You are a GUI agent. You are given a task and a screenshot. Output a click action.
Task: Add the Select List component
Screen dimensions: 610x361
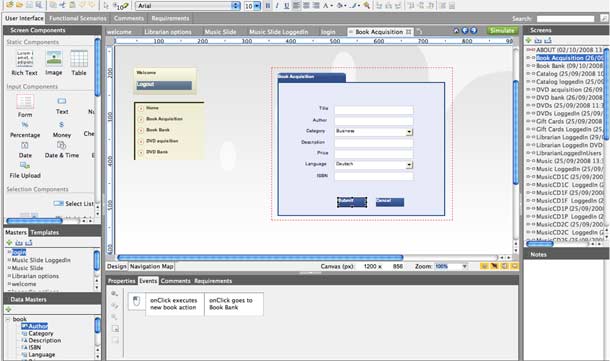point(74,203)
